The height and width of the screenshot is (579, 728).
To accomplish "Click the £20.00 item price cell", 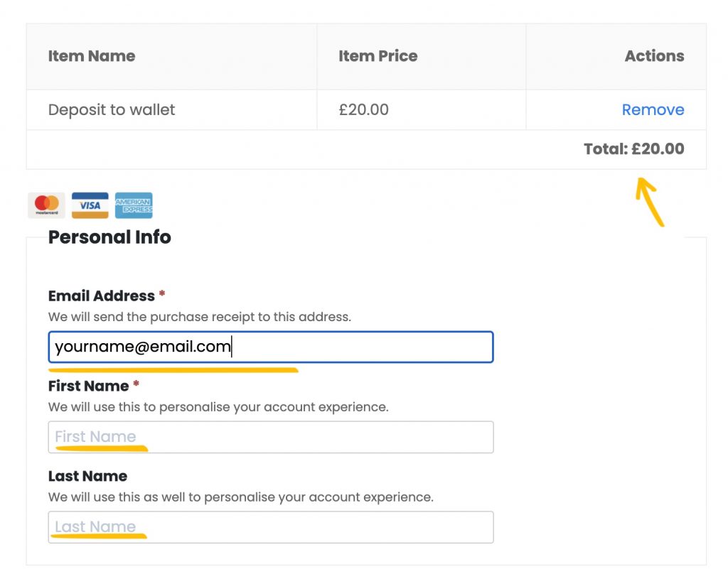I will point(363,110).
